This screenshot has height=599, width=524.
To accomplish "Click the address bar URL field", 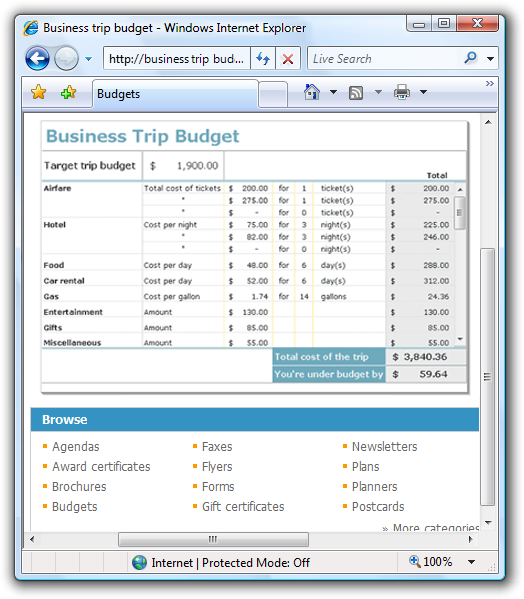I will coord(177,58).
